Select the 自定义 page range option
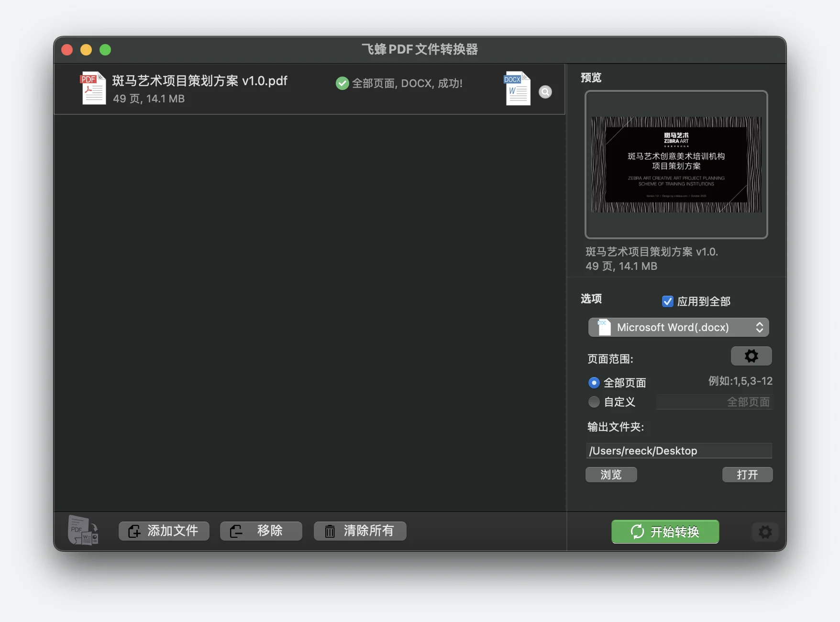This screenshot has width=840, height=622. point(594,402)
